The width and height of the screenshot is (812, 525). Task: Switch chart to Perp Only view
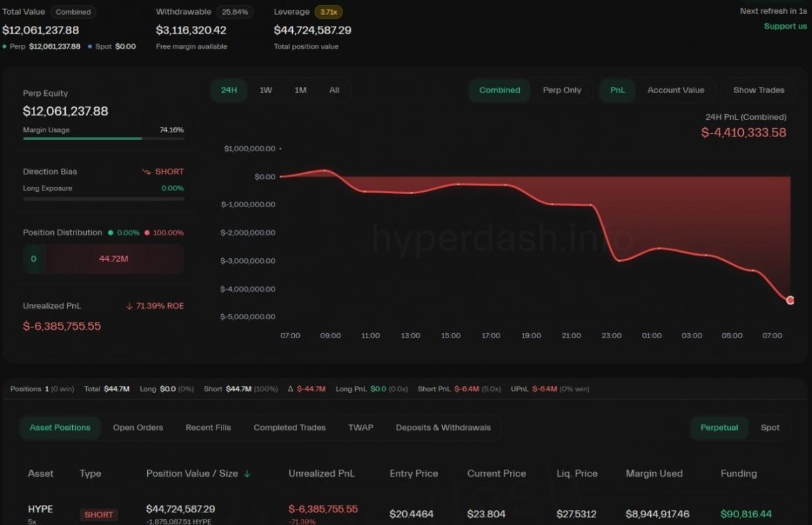(x=562, y=90)
